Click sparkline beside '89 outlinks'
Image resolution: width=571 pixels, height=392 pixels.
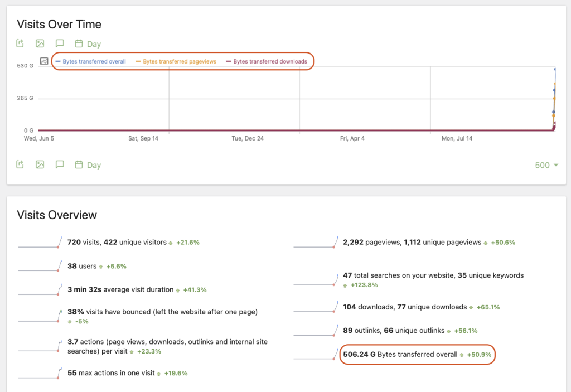[316, 331]
